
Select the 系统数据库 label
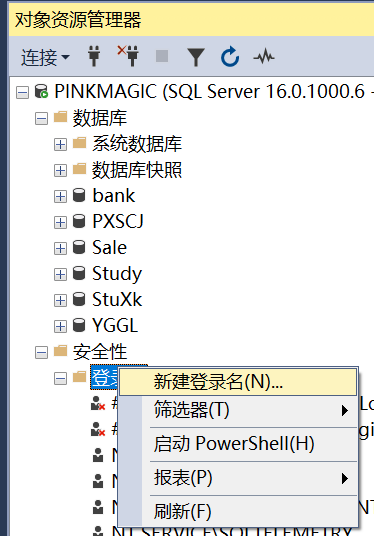(x=137, y=144)
